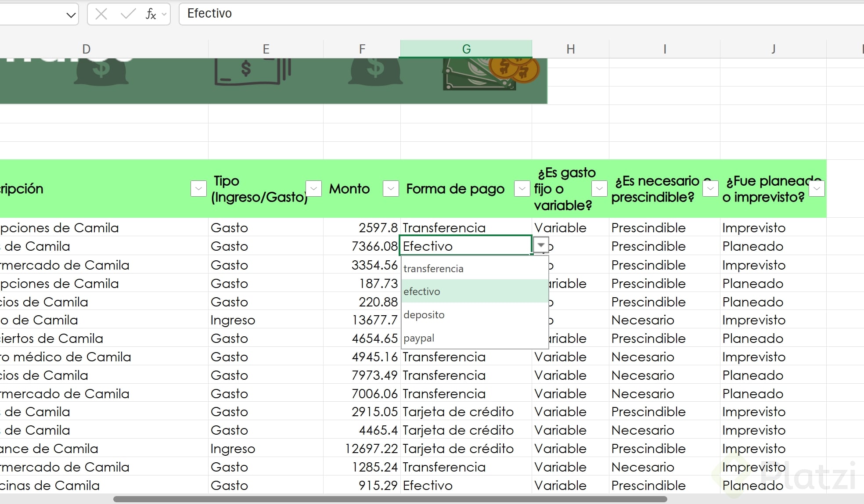This screenshot has width=864, height=504.
Task: Open the Monto column filter button
Action: [390, 189]
